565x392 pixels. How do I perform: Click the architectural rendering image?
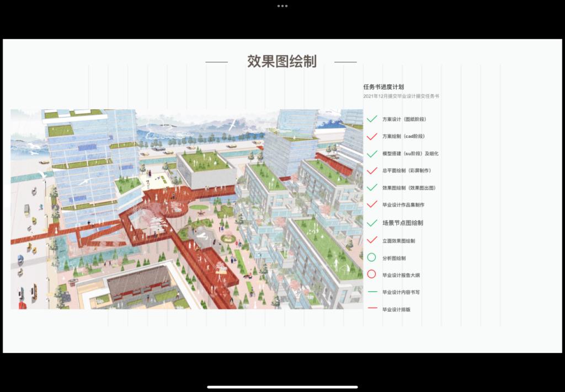(186, 209)
